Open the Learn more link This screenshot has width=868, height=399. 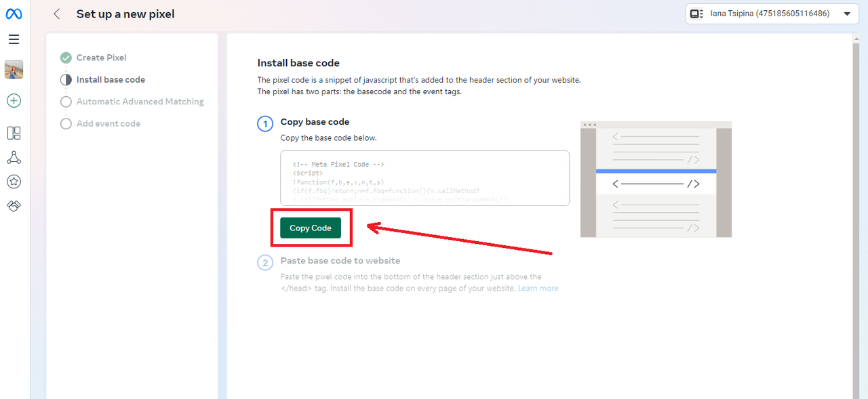click(538, 288)
